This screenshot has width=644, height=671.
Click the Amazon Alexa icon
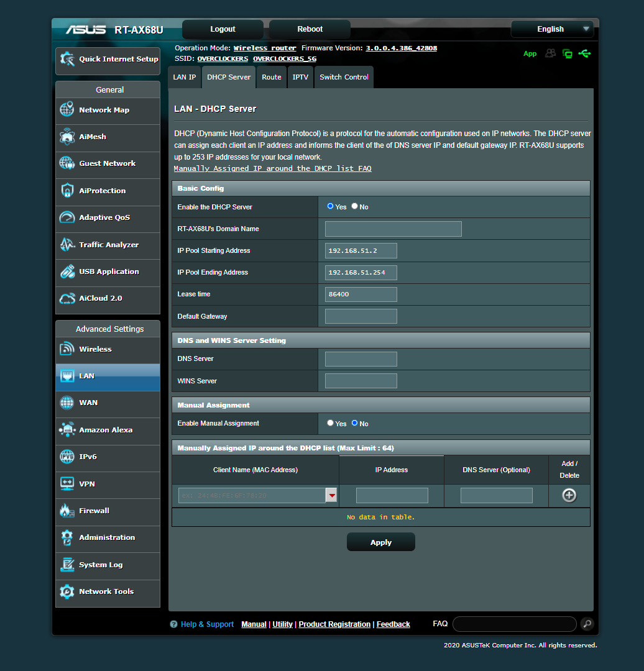[67, 430]
